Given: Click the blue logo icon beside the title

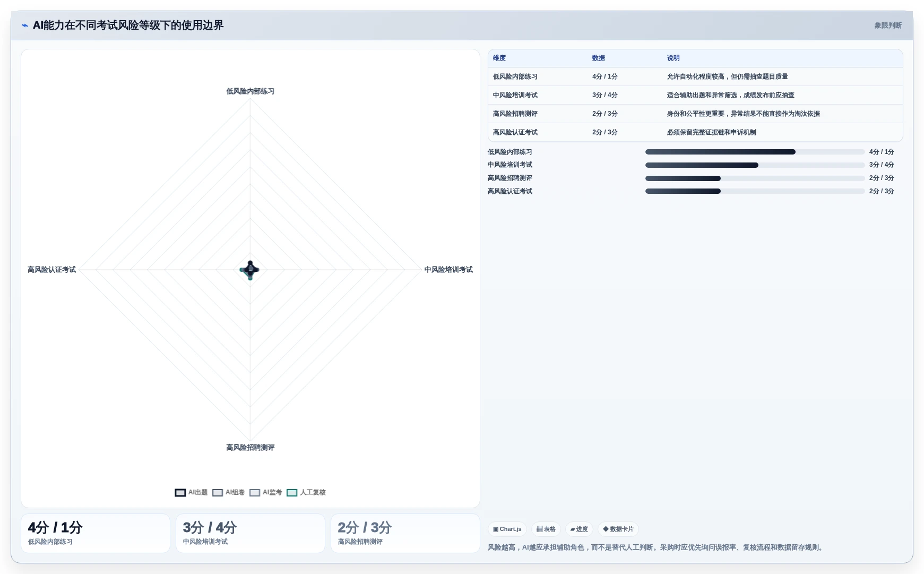Looking at the screenshot, I should pyautogui.click(x=24, y=25).
